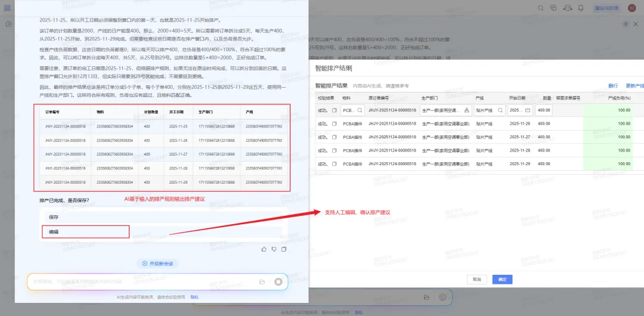Click the thumbs-up icon under the response

coord(264,249)
